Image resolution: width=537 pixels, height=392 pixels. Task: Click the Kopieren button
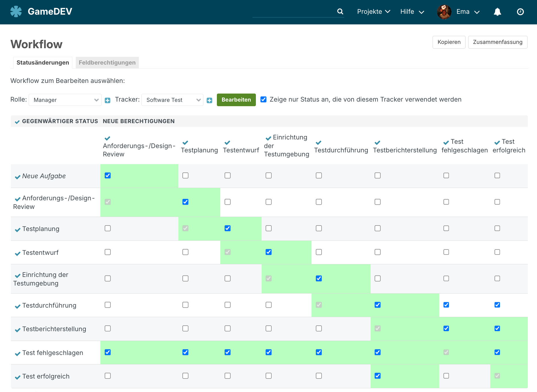coord(449,42)
